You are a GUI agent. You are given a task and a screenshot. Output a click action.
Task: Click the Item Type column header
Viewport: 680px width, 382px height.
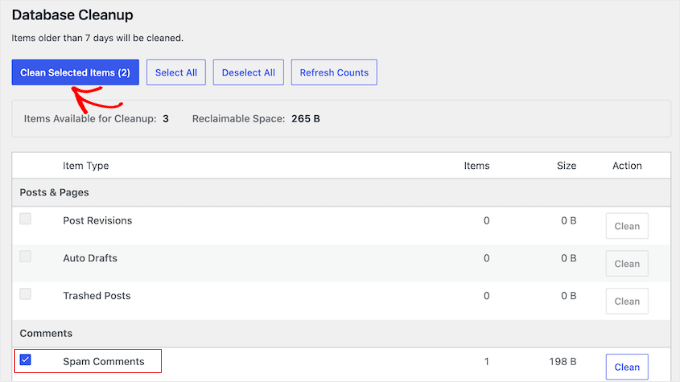click(86, 166)
